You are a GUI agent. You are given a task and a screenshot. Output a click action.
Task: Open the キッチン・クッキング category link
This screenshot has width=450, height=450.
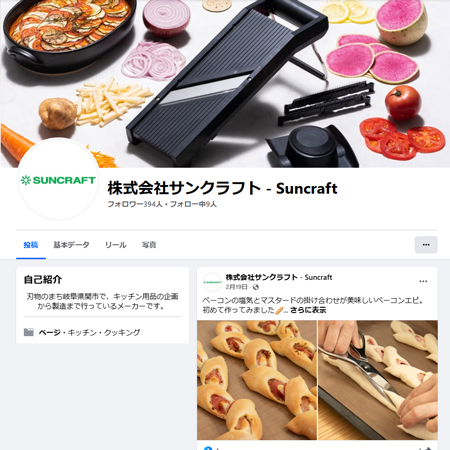(104, 332)
